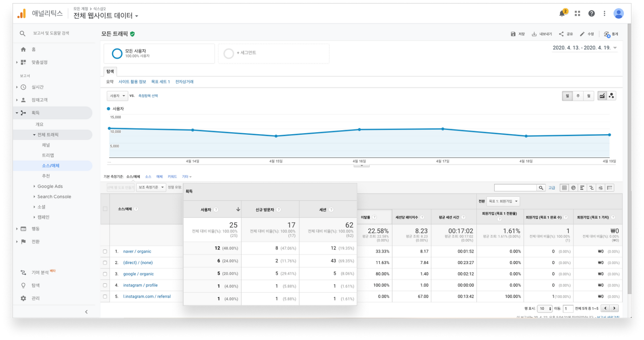This screenshot has height=340, width=644.
Task: Switch to the 사이트 활용 정보 tab
Action: 132,81
